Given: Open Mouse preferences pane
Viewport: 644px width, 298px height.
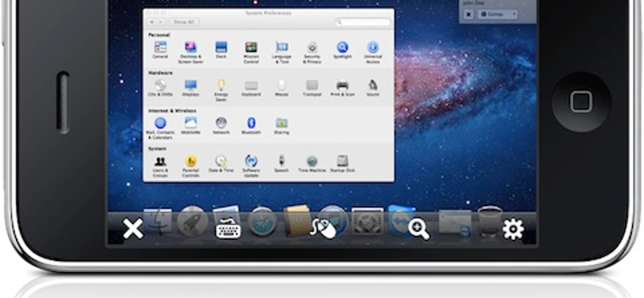Looking at the screenshot, I should click(x=281, y=88).
